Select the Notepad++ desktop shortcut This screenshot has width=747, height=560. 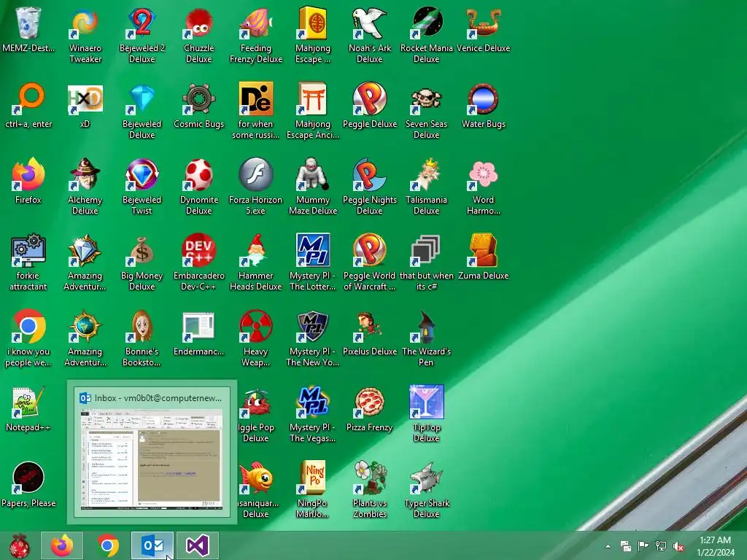click(x=28, y=402)
